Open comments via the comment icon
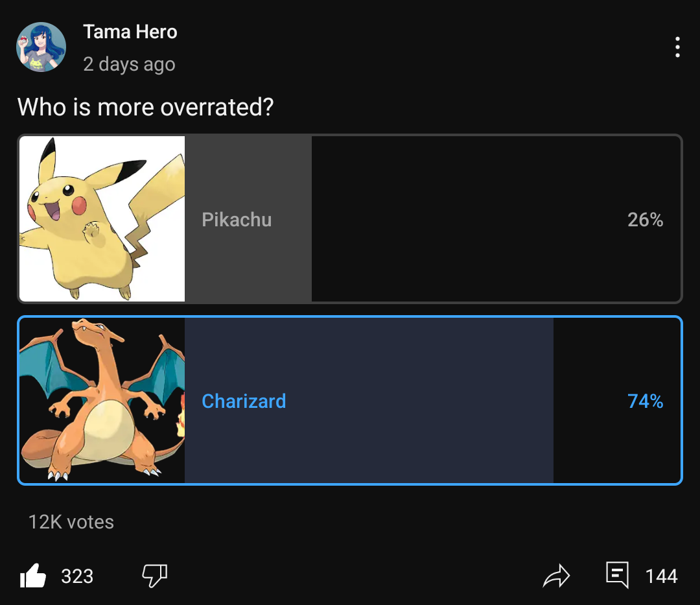The height and width of the screenshot is (605, 700). point(617,575)
